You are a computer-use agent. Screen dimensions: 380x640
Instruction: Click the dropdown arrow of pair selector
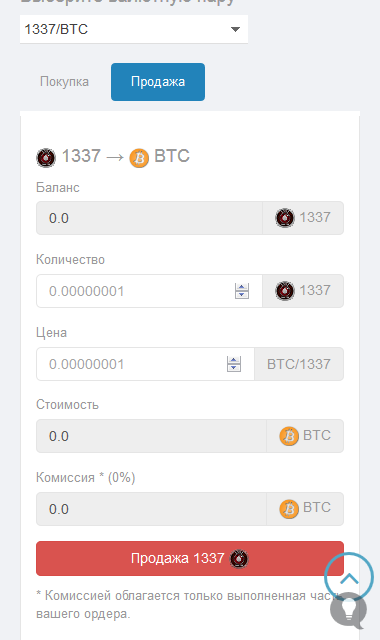tap(235, 29)
